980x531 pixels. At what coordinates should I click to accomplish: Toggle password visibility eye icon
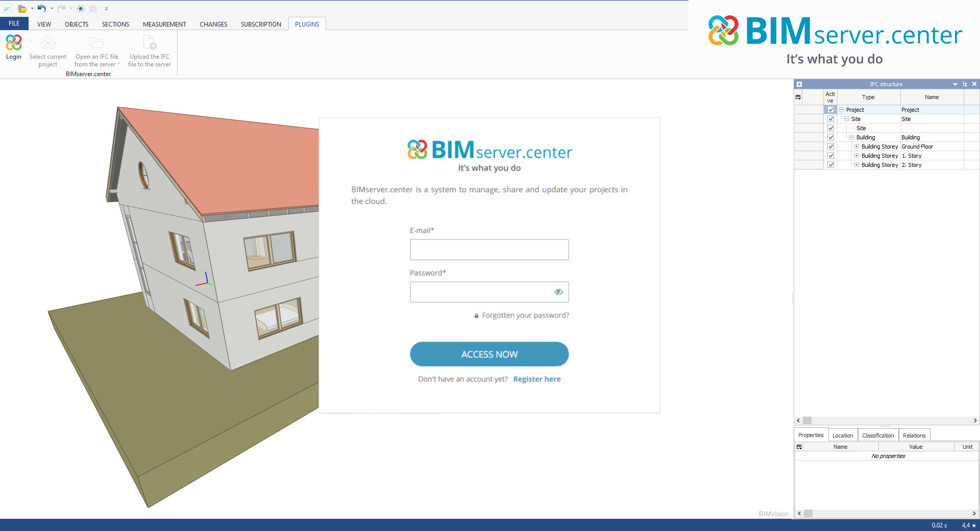tap(559, 292)
